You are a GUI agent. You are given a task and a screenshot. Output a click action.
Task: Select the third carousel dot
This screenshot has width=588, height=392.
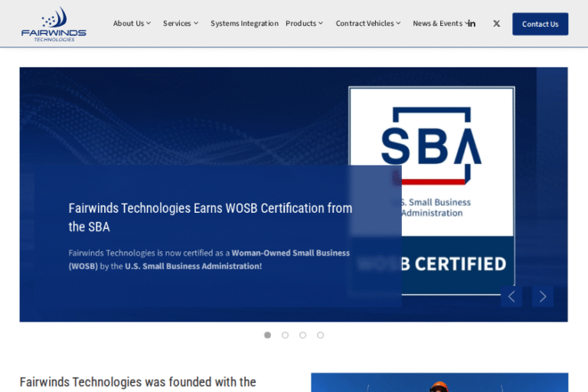tap(302, 335)
